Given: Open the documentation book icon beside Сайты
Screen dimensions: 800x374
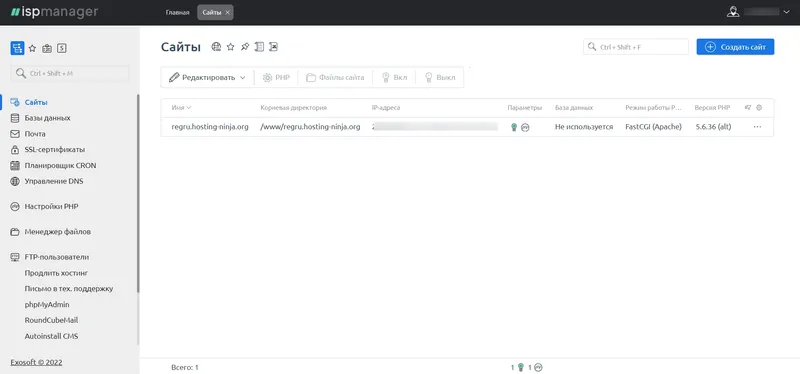Looking at the screenshot, I should pyautogui.click(x=259, y=47).
